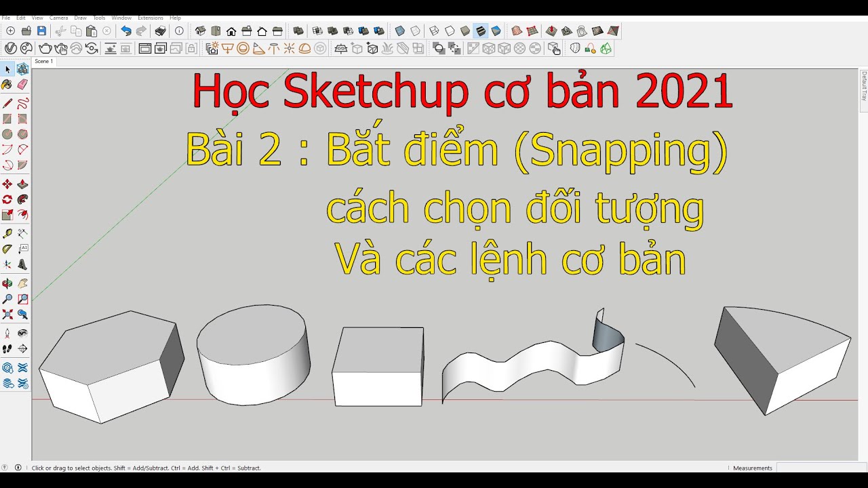Select the Line pencil tool
Screen dimensions: 868x488
[7, 104]
